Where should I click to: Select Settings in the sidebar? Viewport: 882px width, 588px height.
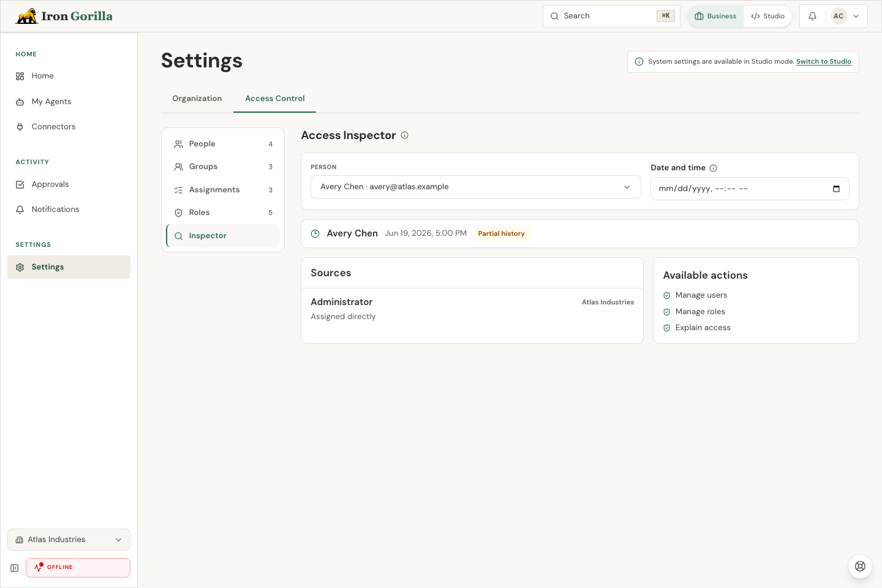point(69,267)
